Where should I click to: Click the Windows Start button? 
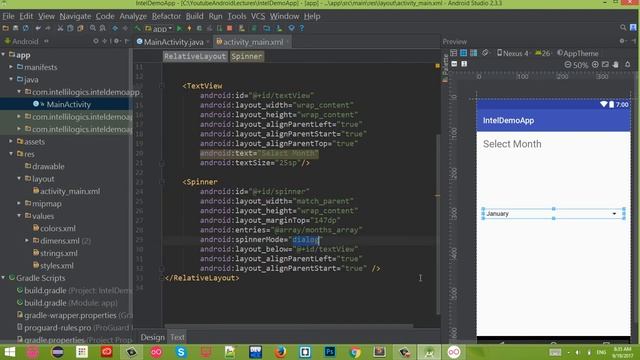pyautogui.click(x=9, y=352)
